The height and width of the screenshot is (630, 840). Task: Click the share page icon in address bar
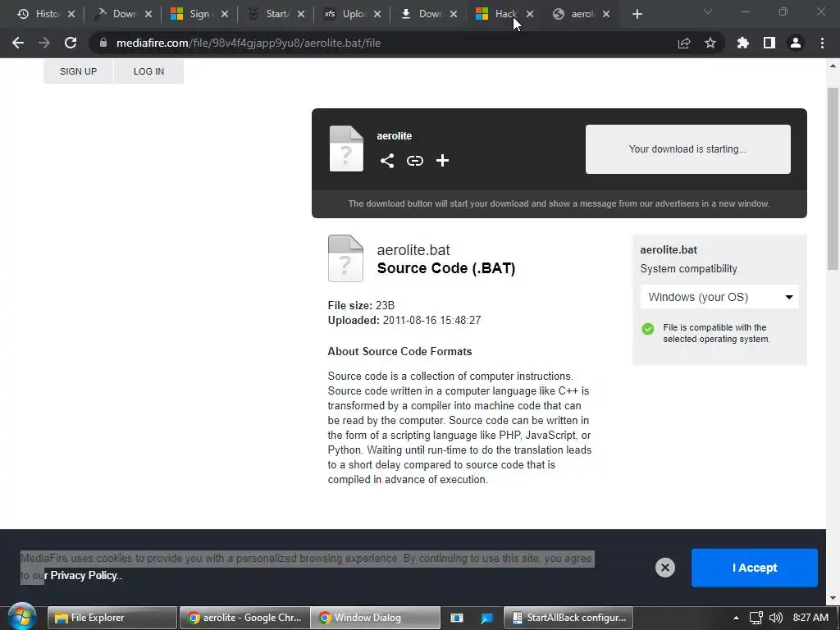tap(684, 43)
